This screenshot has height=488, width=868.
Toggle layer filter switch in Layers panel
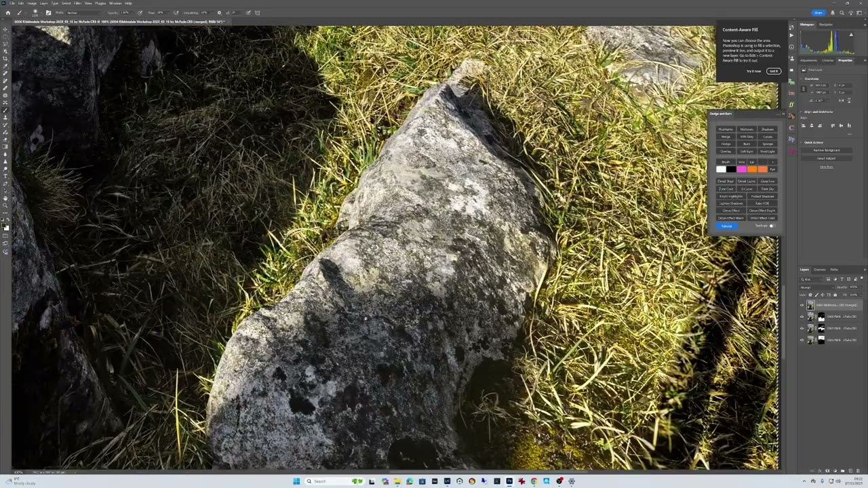862,278
